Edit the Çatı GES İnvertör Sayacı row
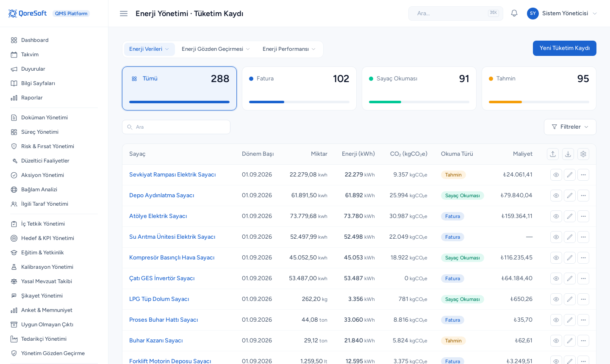Screen dimensions: 610x364 [x=570, y=279]
